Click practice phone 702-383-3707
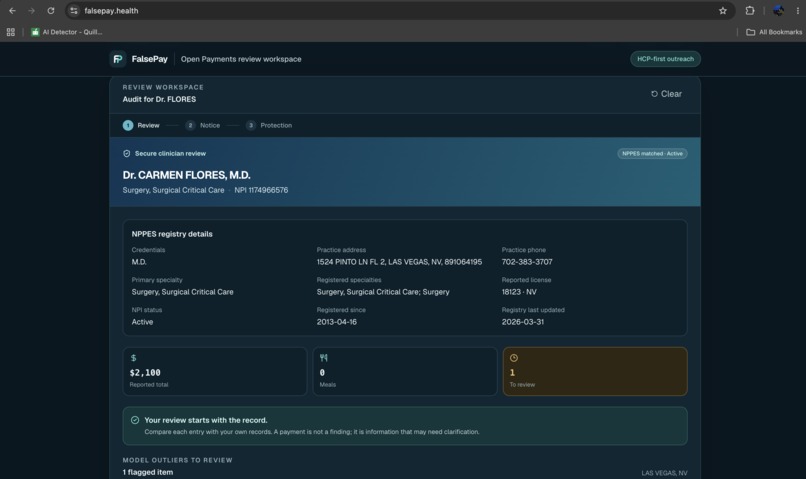This screenshot has height=479, width=806. point(527,262)
